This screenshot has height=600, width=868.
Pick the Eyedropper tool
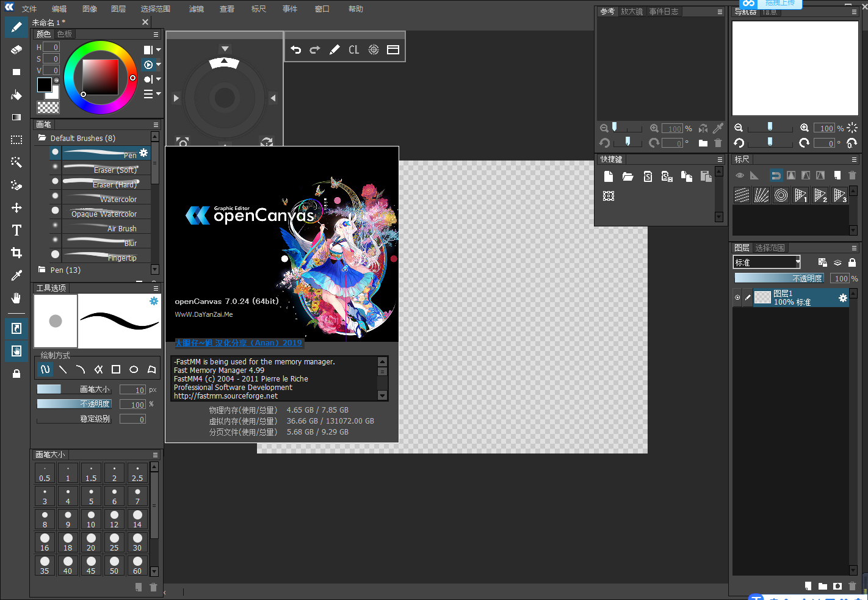pyautogui.click(x=16, y=275)
